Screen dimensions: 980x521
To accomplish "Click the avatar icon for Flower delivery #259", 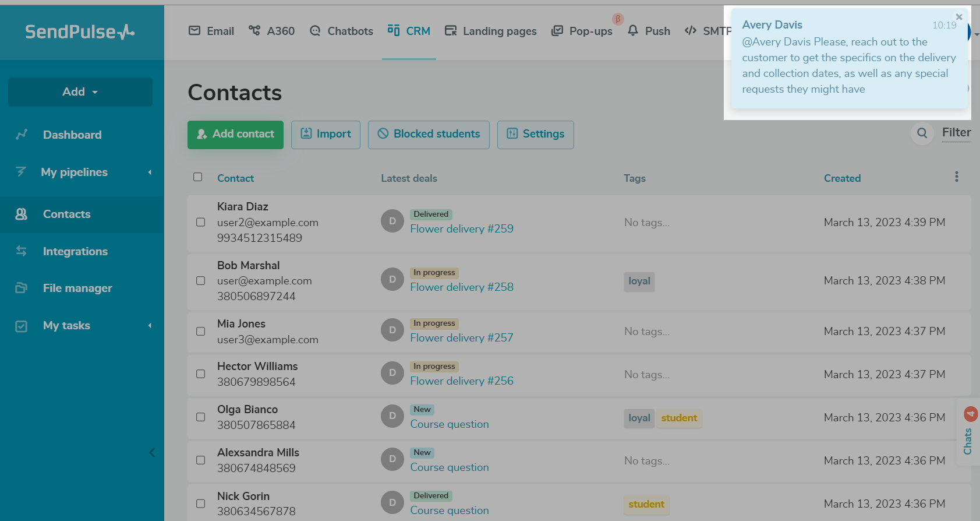I will coord(392,221).
